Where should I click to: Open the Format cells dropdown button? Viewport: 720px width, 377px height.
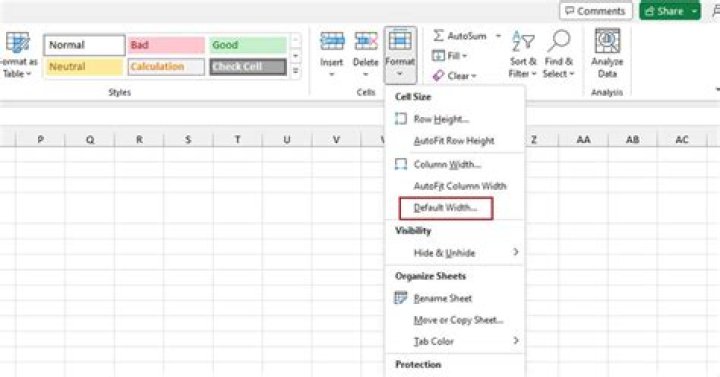point(400,55)
